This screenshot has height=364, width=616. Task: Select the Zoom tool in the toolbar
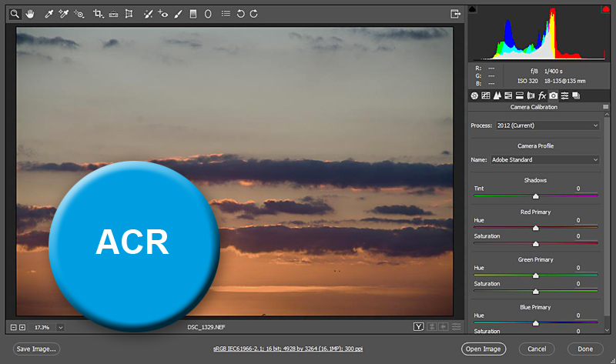click(15, 14)
